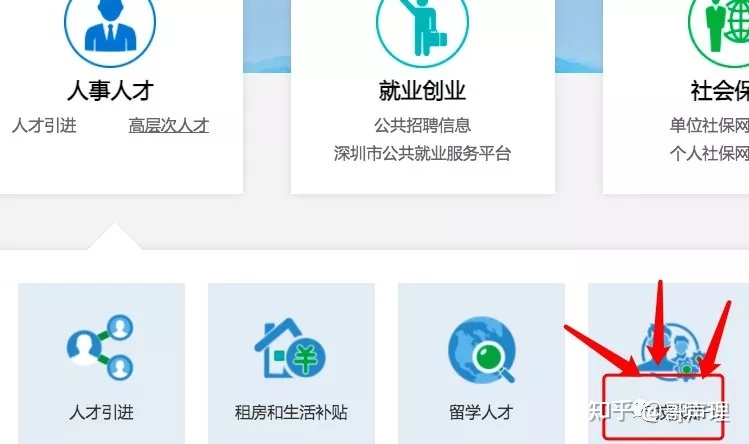Open the 单位社保网 link
This screenshot has height=444, width=749.
[x=709, y=125]
